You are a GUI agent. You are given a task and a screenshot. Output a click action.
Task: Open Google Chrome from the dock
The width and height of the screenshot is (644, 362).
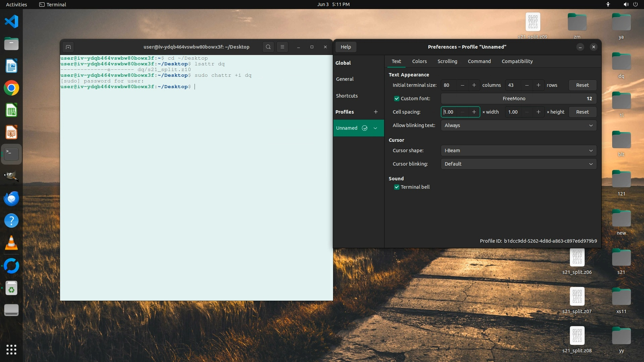11,88
